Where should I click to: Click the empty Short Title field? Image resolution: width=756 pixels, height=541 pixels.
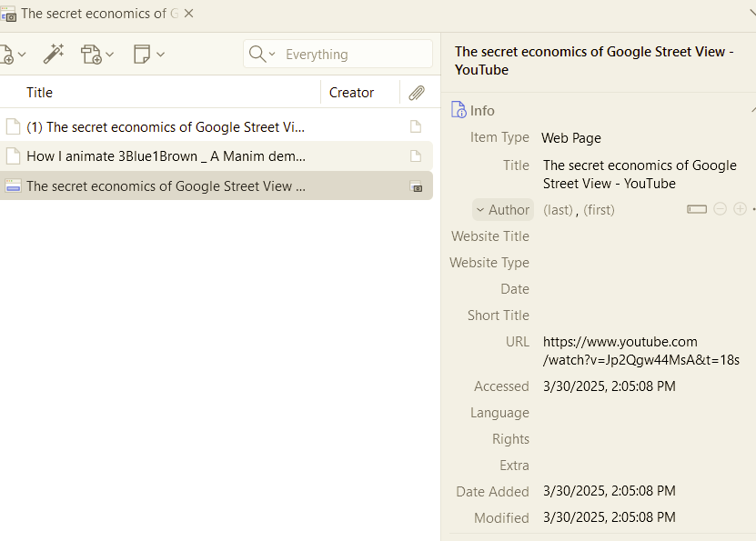coord(644,316)
